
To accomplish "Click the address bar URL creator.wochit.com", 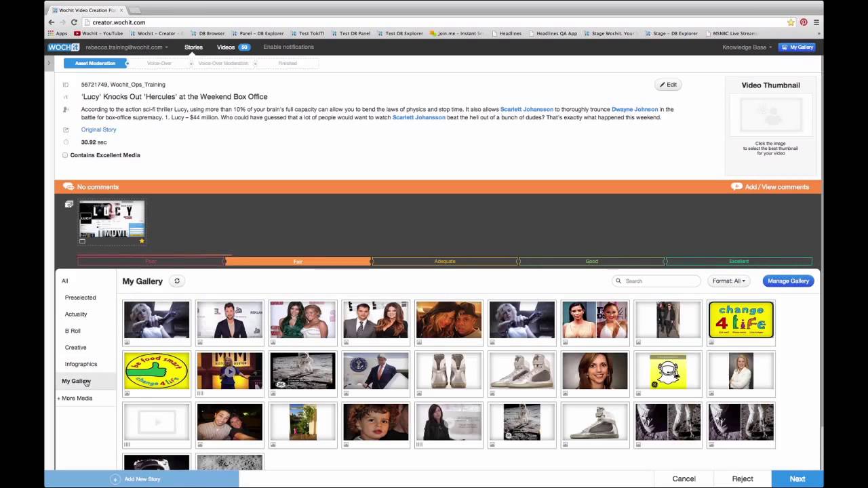I will (119, 22).
